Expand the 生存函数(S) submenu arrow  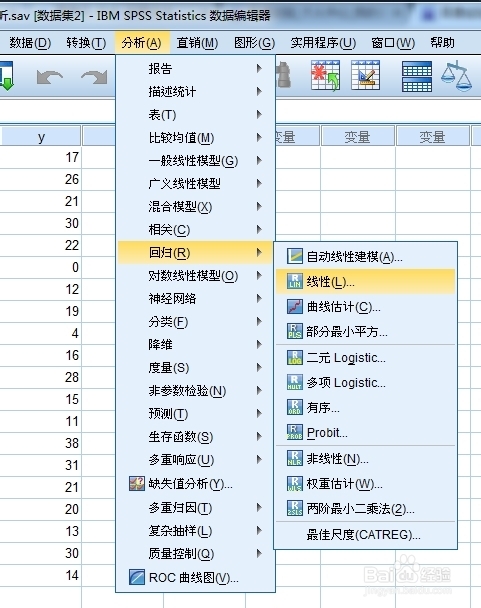[259, 437]
